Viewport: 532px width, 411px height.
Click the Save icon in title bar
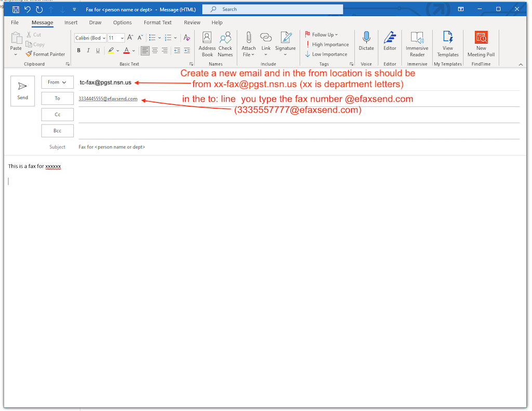[16, 9]
